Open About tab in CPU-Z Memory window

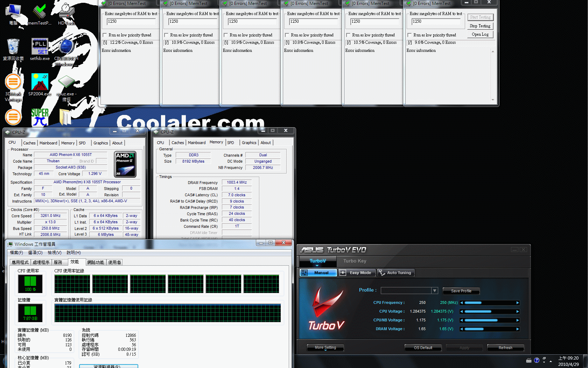(x=266, y=143)
